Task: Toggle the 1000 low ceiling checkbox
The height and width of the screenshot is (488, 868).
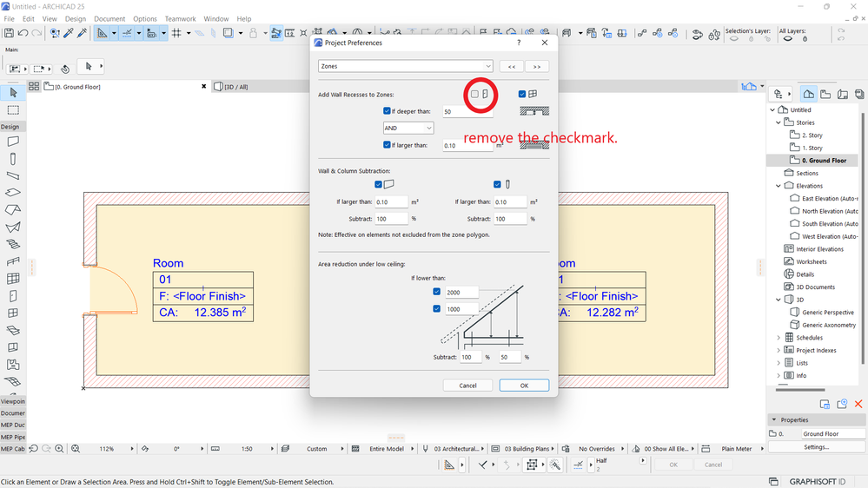Action: pyautogui.click(x=437, y=308)
